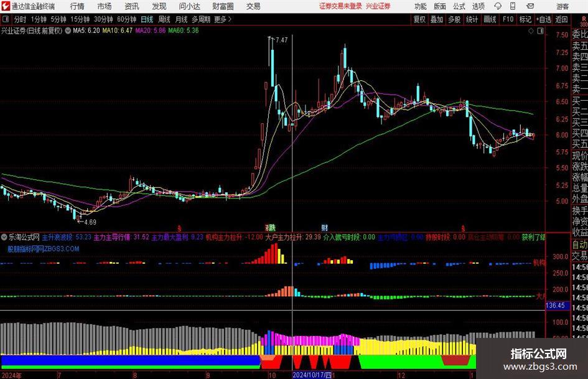The height and width of the screenshot is (379, 588).
Task: Toggle the left panel icon before 分时
Action: [x=6, y=19]
